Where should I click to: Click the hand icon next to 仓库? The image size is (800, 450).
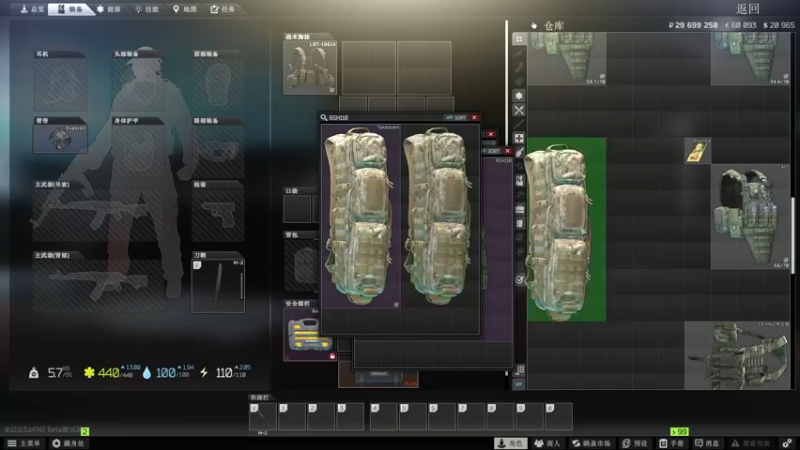click(534, 25)
